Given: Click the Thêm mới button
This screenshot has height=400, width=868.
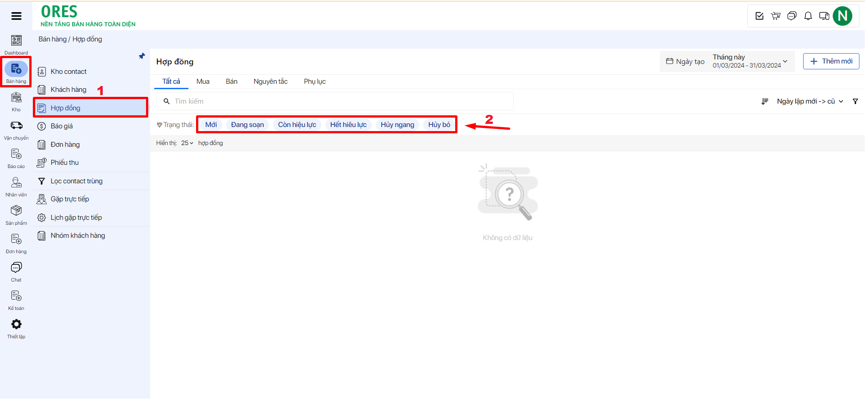Looking at the screenshot, I should (x=831, y=61).
